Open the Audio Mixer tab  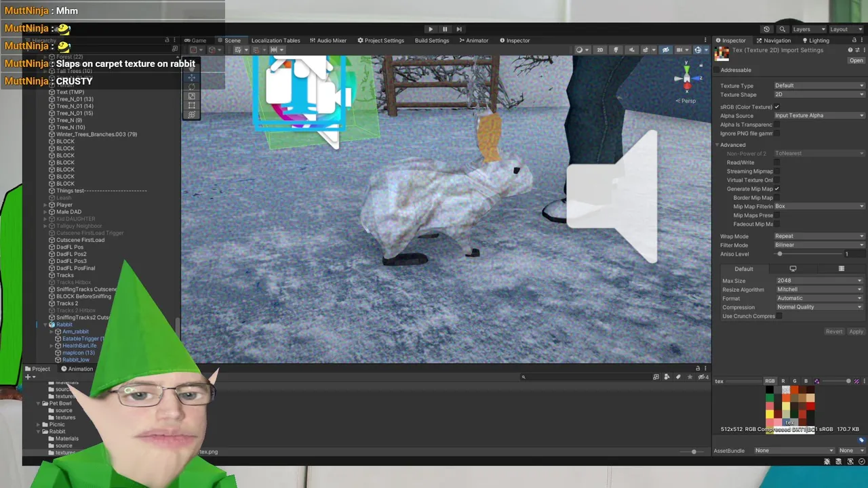(x=328, y=41)
